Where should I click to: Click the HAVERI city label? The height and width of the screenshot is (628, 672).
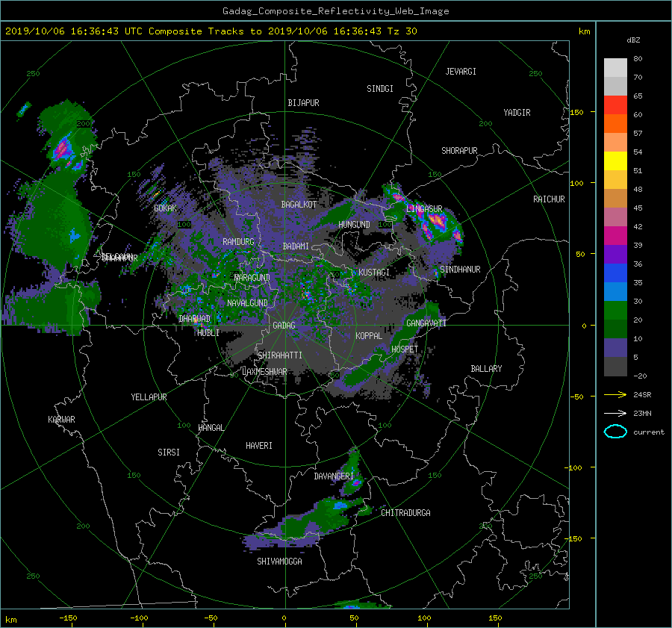[259, 446]
